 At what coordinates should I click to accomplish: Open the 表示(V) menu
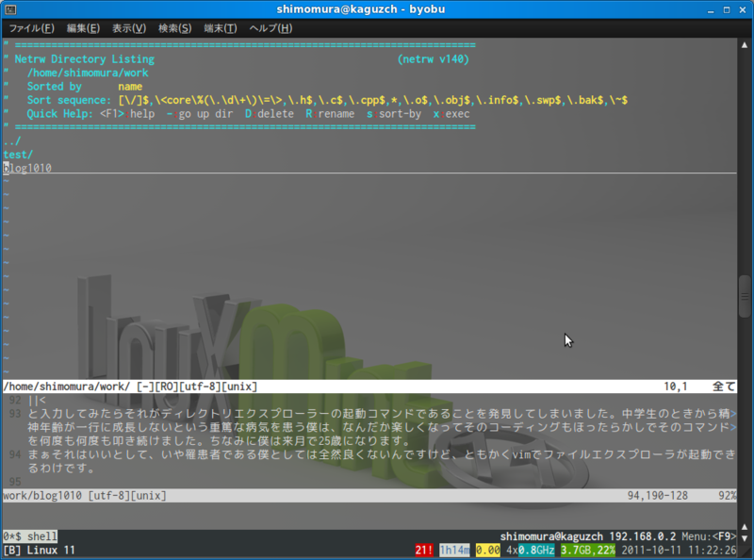[129, 28]
